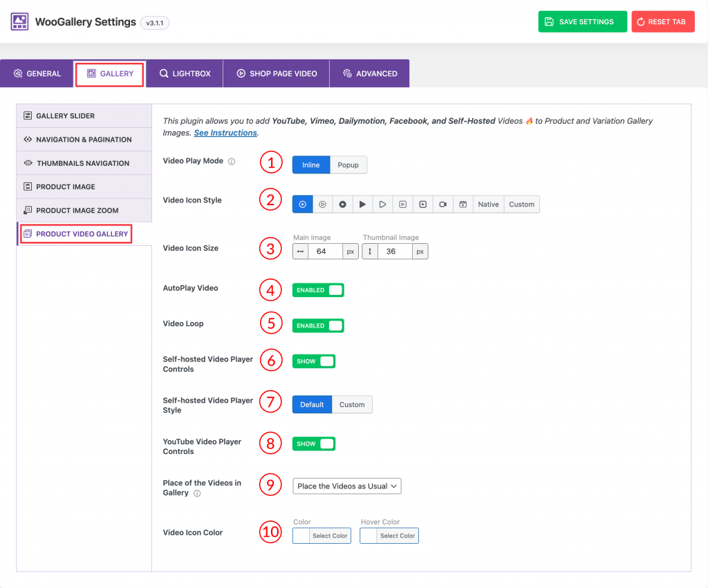Pick the clapperboard video icon style
The image size is (708, 588).
[463, 205]
